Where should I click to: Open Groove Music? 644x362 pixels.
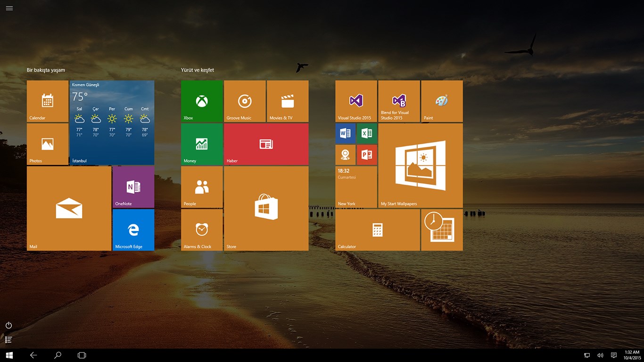point(245,101)
